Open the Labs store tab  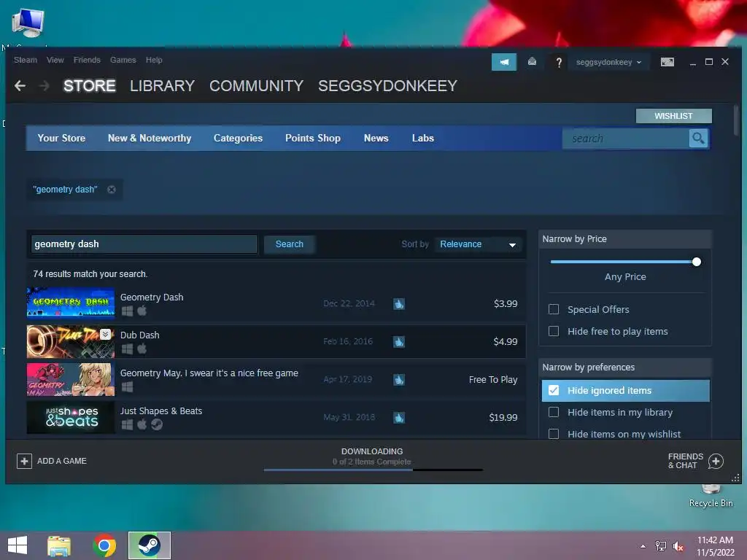click(x=423, y=138)
